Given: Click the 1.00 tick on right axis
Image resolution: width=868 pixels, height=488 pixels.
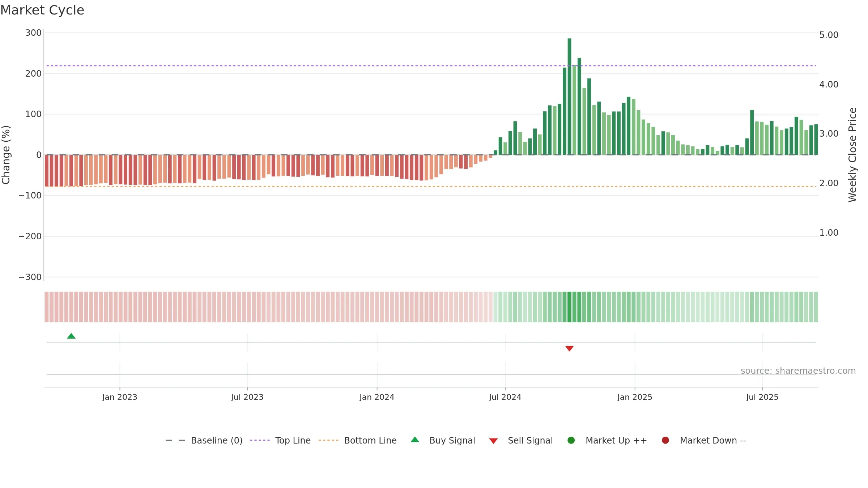Looking at the screenshot, I should point(829,233).
